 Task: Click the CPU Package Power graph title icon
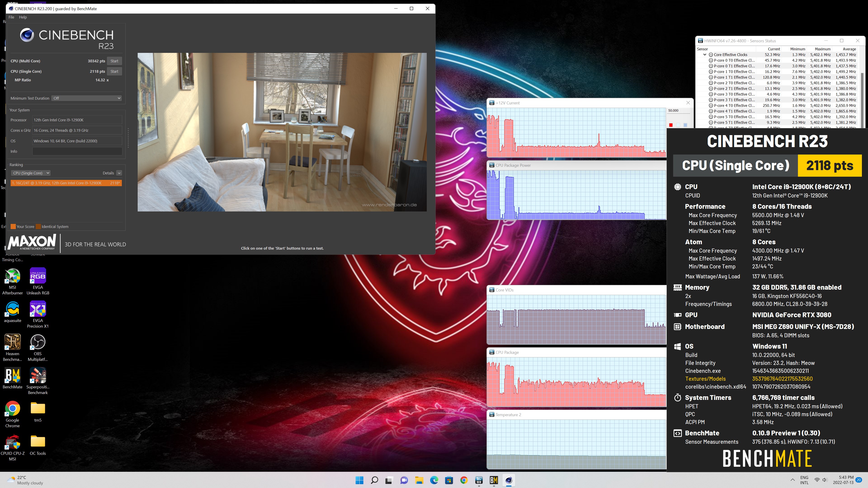[492, 165]
